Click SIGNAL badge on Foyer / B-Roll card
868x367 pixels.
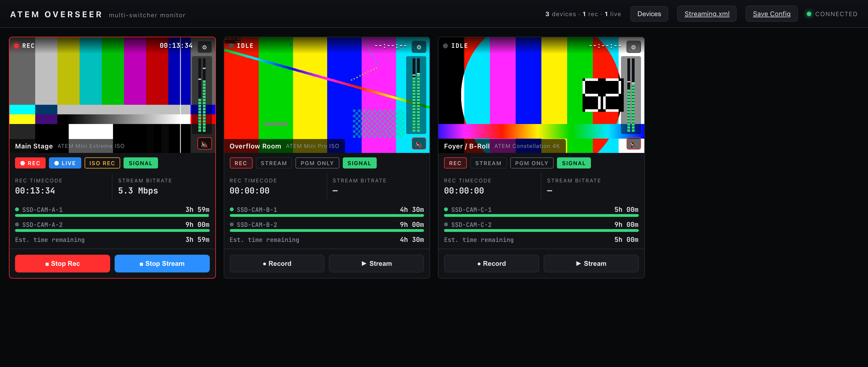point(573,163)
